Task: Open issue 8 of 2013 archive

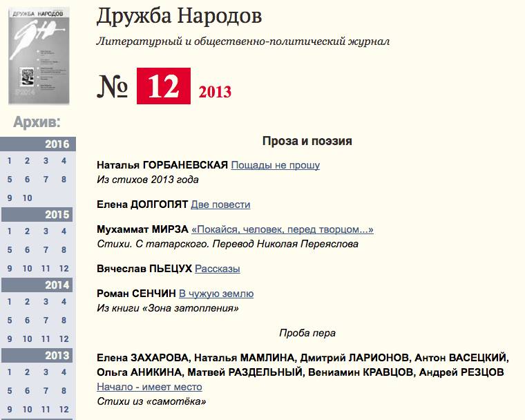Action: (x=64, y=391)
